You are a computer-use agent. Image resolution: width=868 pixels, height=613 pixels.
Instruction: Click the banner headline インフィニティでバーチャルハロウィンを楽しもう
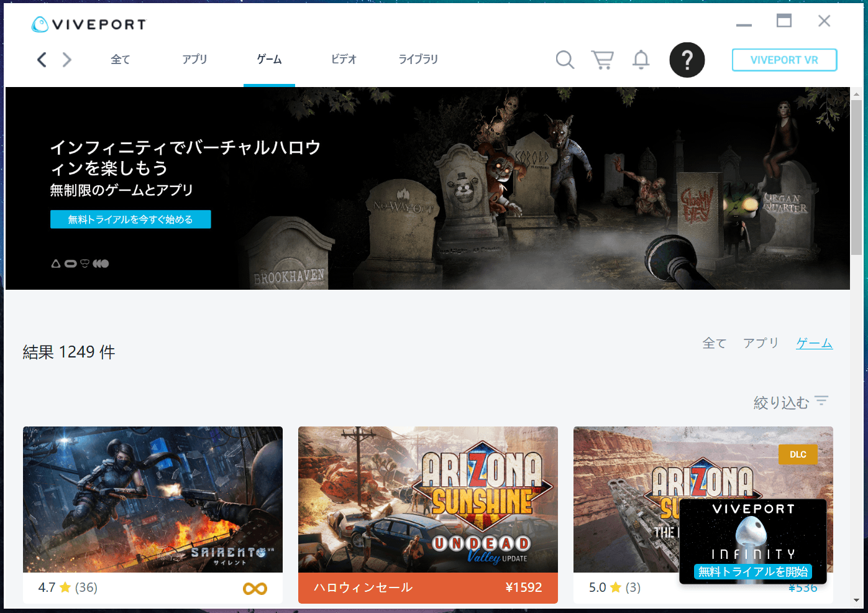(x=185, y=158)
